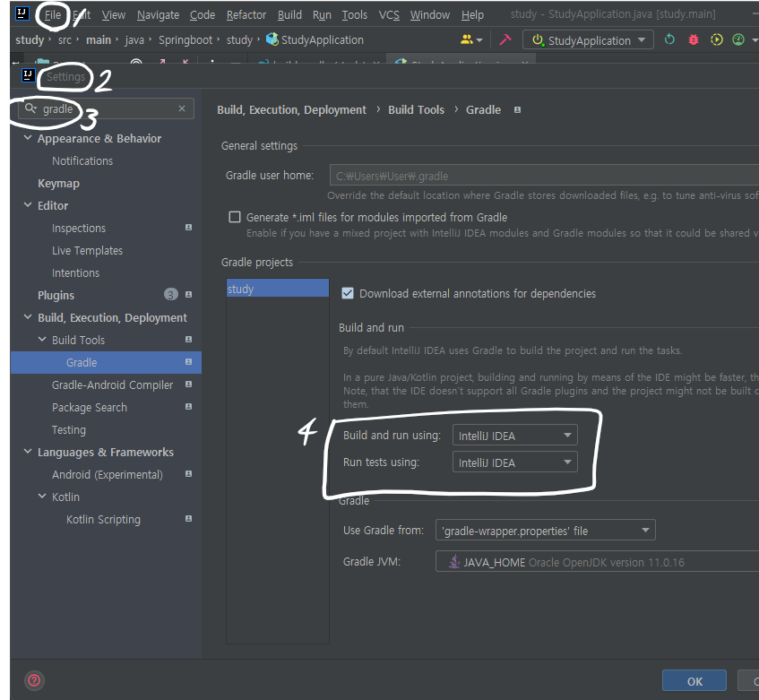Select Android (Experimental) settings
Image resolution: width=759 pixels, height=700 pixels.
click(108, 474)
